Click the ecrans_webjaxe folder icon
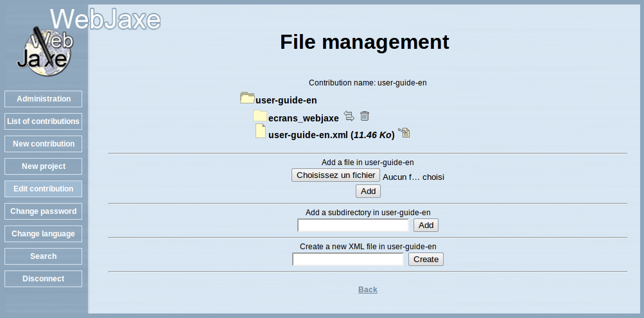This screenshot has width=644, height=318. point(259,116)
